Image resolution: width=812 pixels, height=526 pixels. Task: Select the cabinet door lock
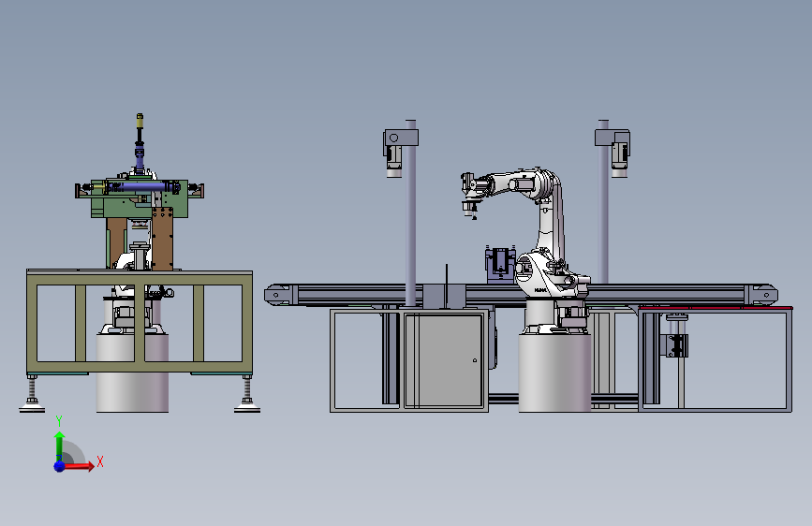475,360
